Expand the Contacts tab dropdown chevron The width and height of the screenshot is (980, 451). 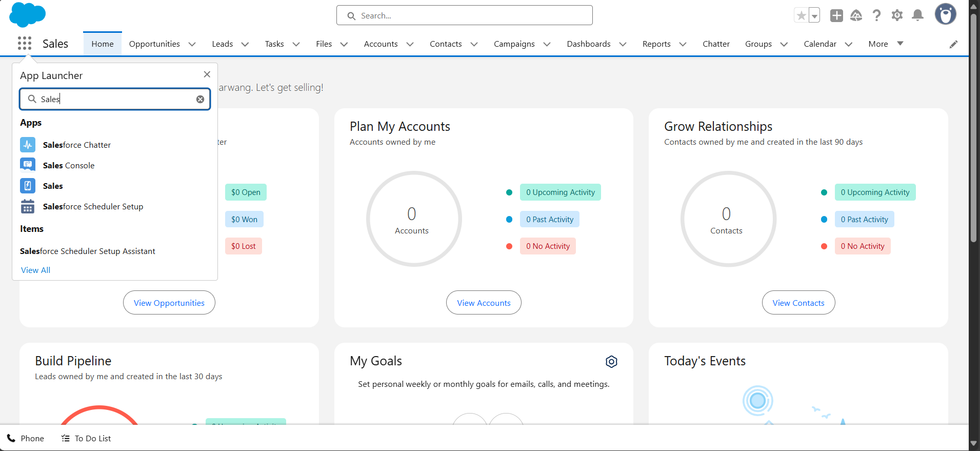(x=474, y=44)
